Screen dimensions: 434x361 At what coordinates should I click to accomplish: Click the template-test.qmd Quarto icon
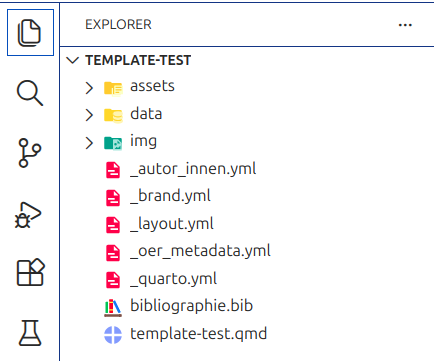point(113,335)
